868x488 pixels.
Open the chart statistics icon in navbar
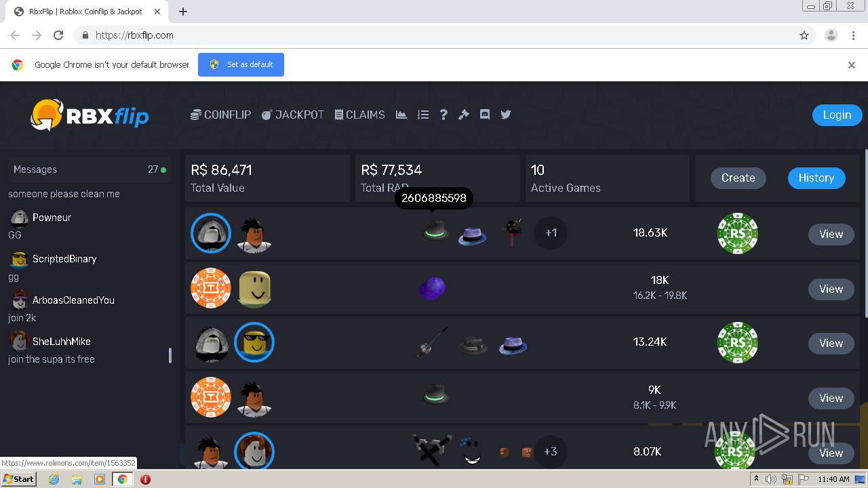tap(401, 115)
